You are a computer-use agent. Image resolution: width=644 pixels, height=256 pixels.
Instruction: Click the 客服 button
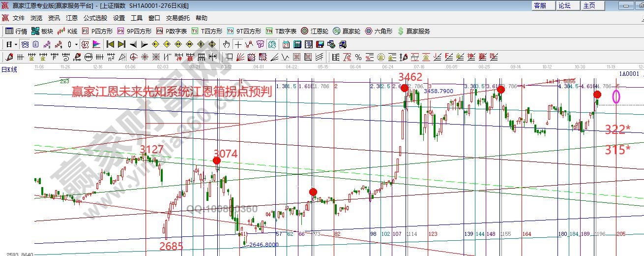(x=540, y=5)
